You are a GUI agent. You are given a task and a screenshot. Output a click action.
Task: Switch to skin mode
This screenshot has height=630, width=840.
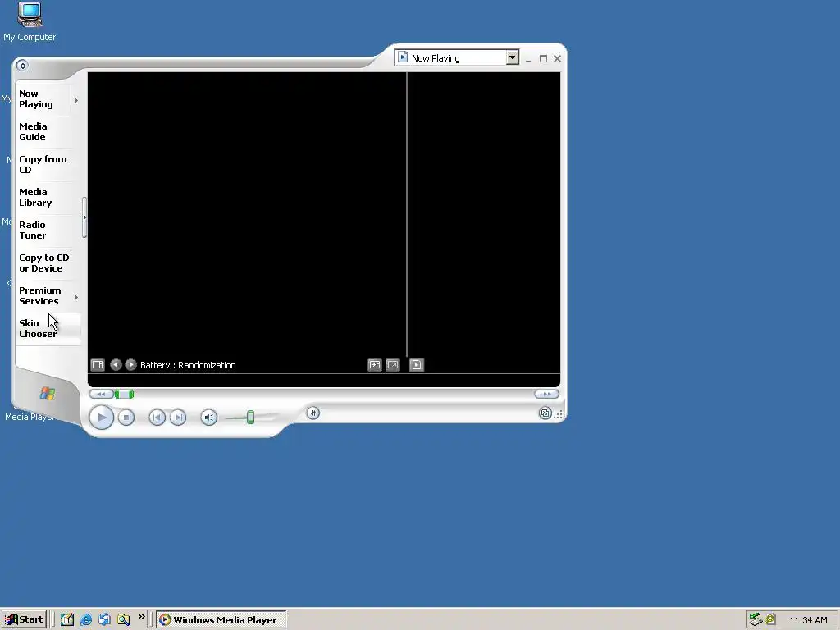[545, 413]
